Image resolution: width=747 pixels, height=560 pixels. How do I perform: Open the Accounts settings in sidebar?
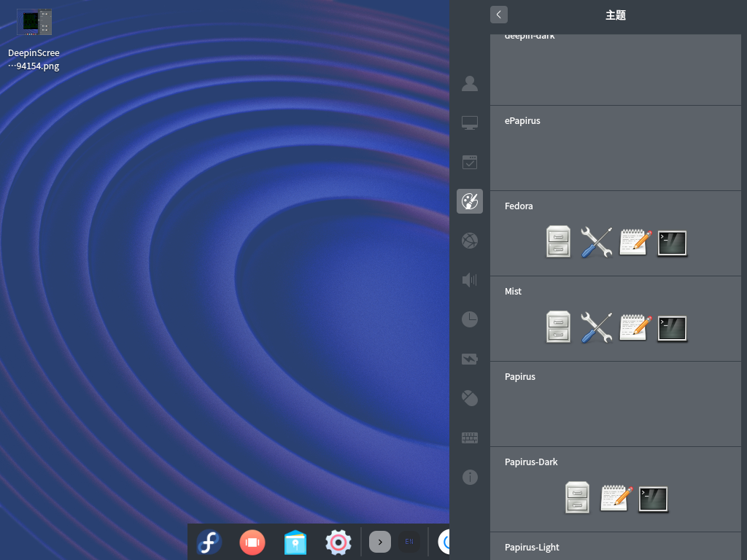470,83
